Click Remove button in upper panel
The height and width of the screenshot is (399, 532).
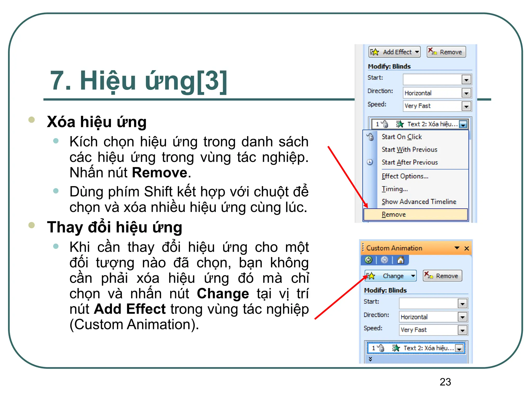click(446, 52)
